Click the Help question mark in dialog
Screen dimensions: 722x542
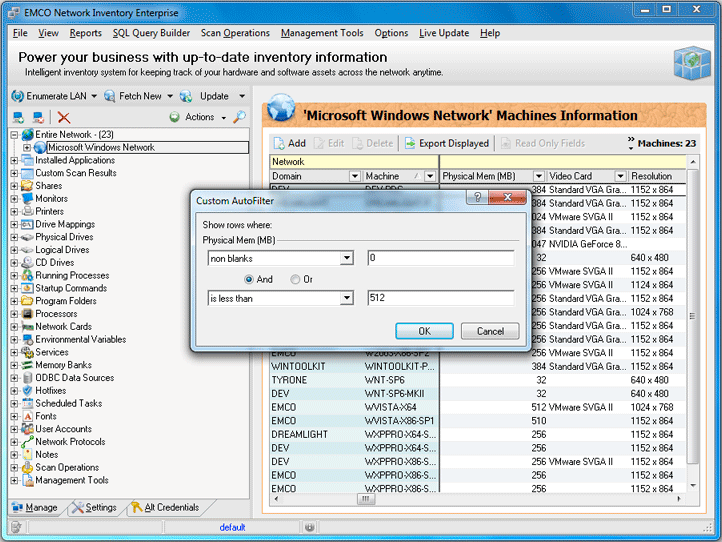(x=479, y=199)
